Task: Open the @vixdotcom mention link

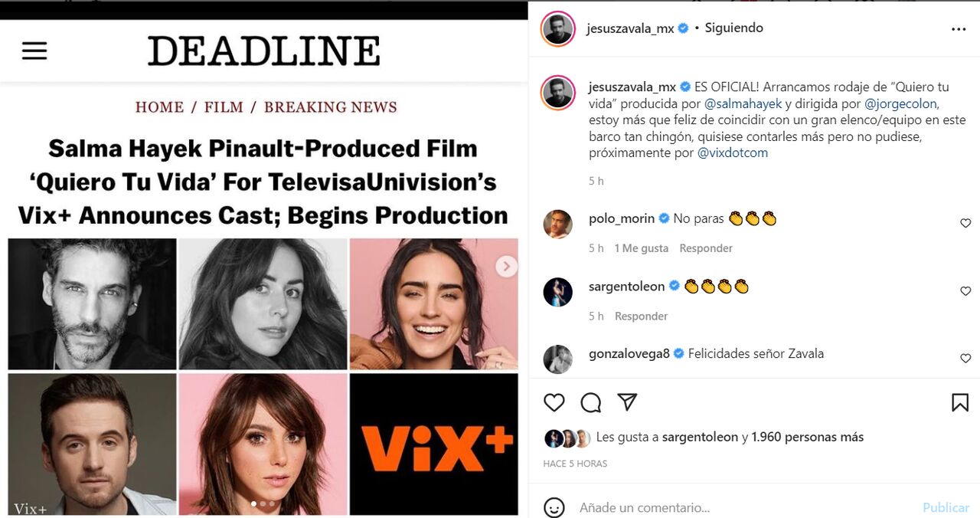Action: tap(732, 152)
